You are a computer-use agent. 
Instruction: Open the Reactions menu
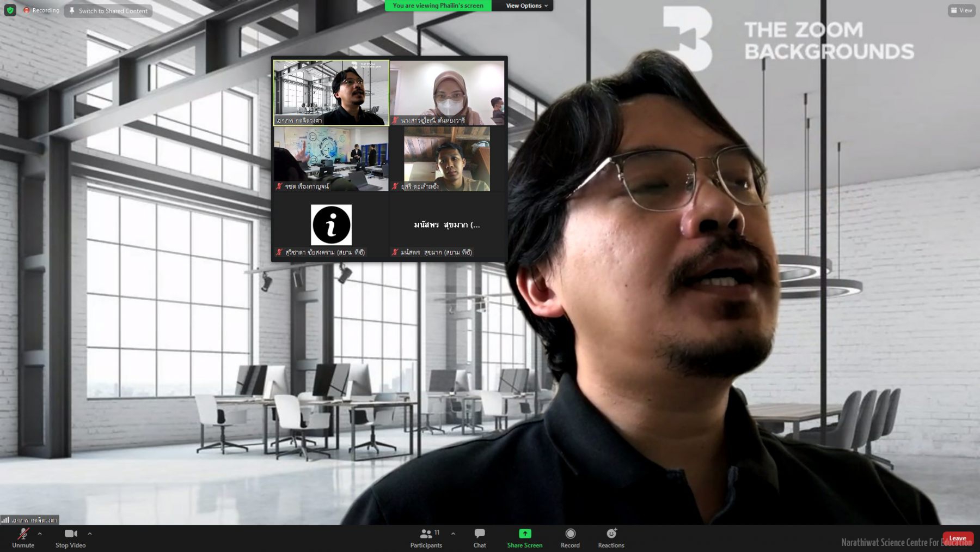[611, 538]
